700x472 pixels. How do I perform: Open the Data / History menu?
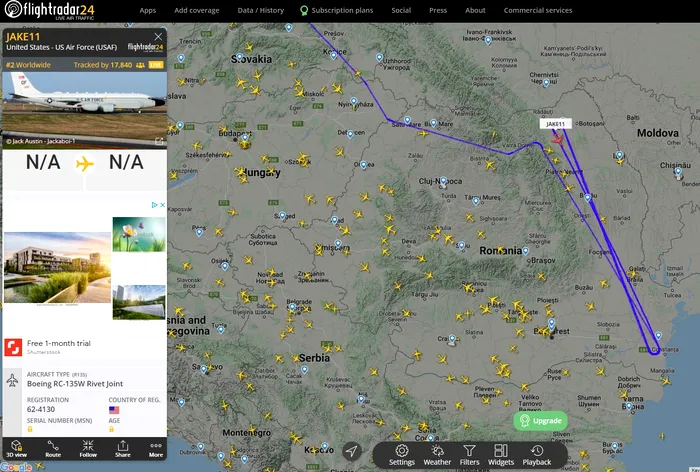click(x=259, y=10)
